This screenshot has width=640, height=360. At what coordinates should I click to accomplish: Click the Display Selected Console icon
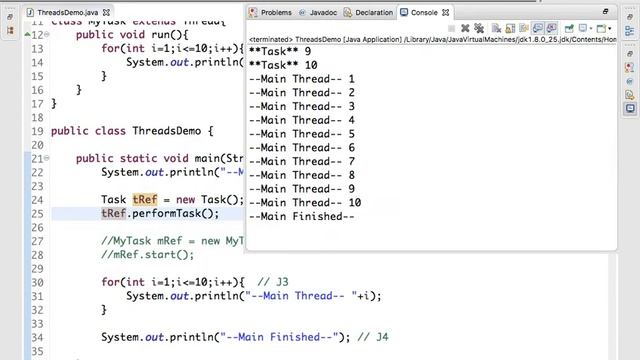click(582, 28)
